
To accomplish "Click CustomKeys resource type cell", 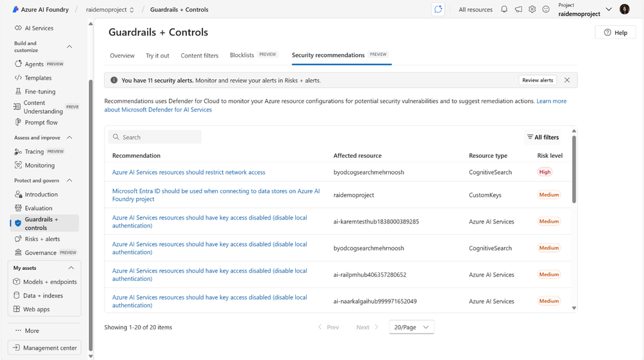I will (485, 195).
